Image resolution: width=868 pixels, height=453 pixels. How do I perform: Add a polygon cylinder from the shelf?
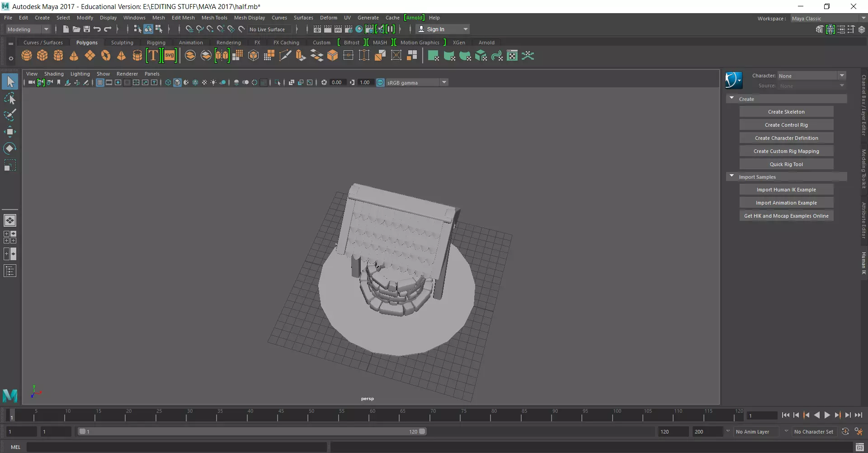click(x=58, y=56)
